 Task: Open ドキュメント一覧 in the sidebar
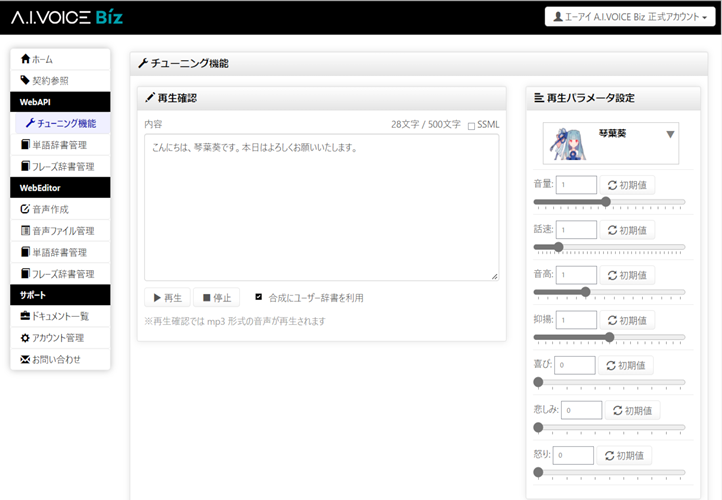60,316
